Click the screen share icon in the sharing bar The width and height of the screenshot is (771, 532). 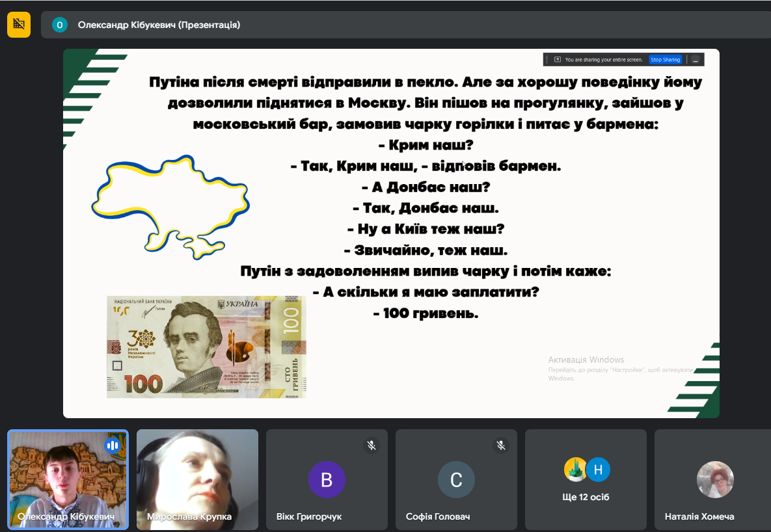558,60
